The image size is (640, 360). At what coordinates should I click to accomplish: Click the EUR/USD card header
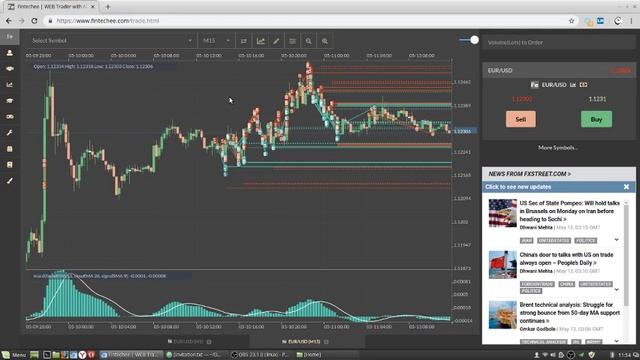pos(559,71)
